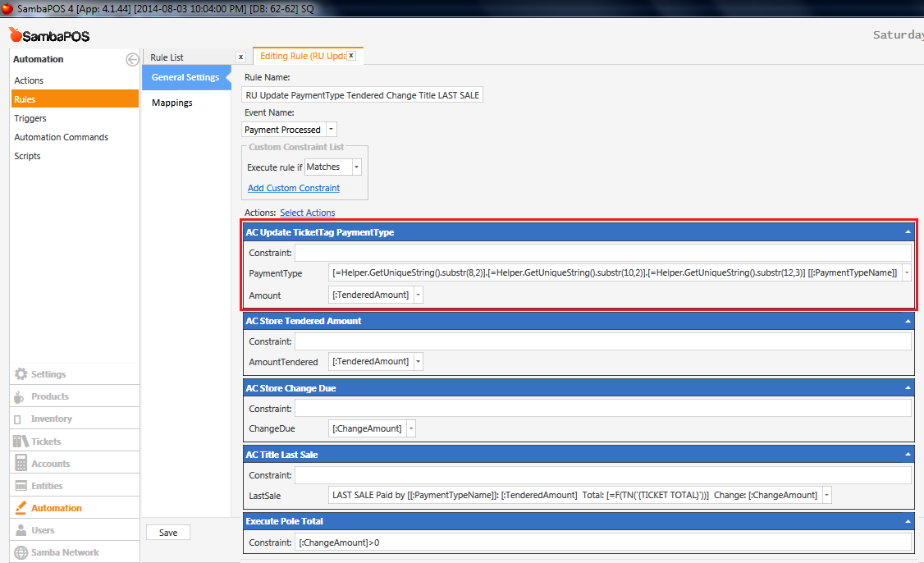Image resolution: width=924 pixels, height=563 pixels.
Task: Click Constraint field under AC Store Tendered Amount
Action: pyautogui.click(x=603, y=341)
